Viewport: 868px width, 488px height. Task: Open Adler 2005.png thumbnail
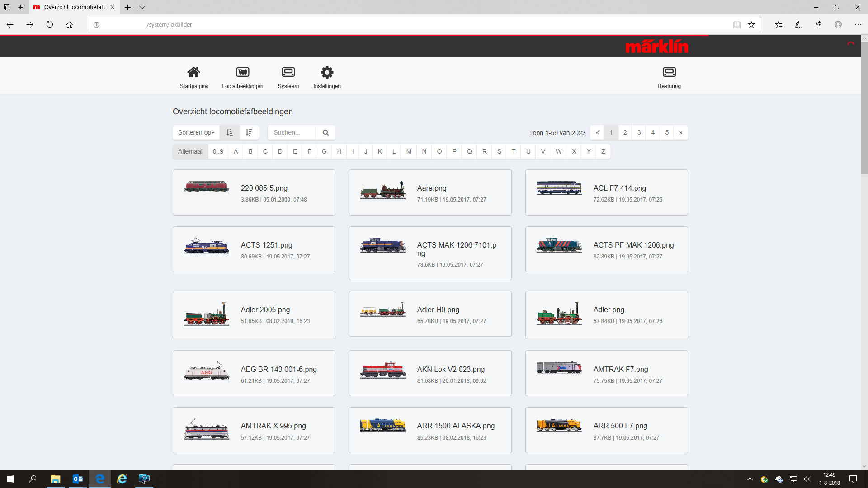point(206,314)
